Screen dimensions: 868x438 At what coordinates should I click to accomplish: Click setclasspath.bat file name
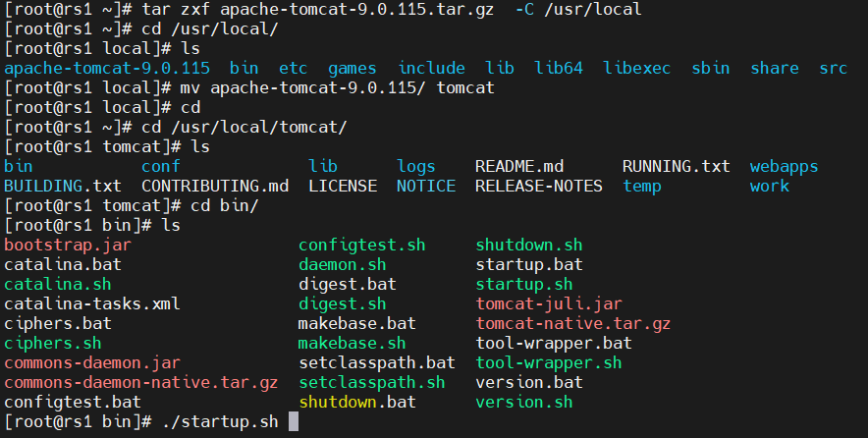click(377, 362)
